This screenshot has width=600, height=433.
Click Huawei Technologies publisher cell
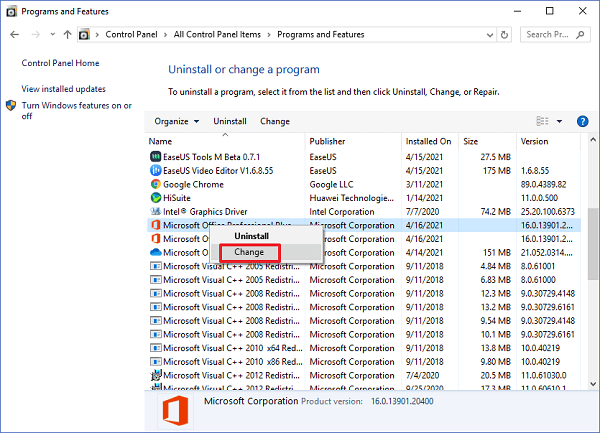(351, 198)
